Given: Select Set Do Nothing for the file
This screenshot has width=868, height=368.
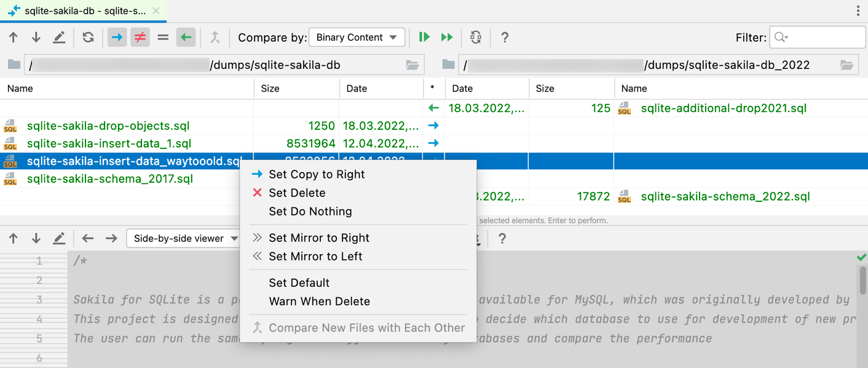Looking at the screenshot, I should [x=311, y=211].
